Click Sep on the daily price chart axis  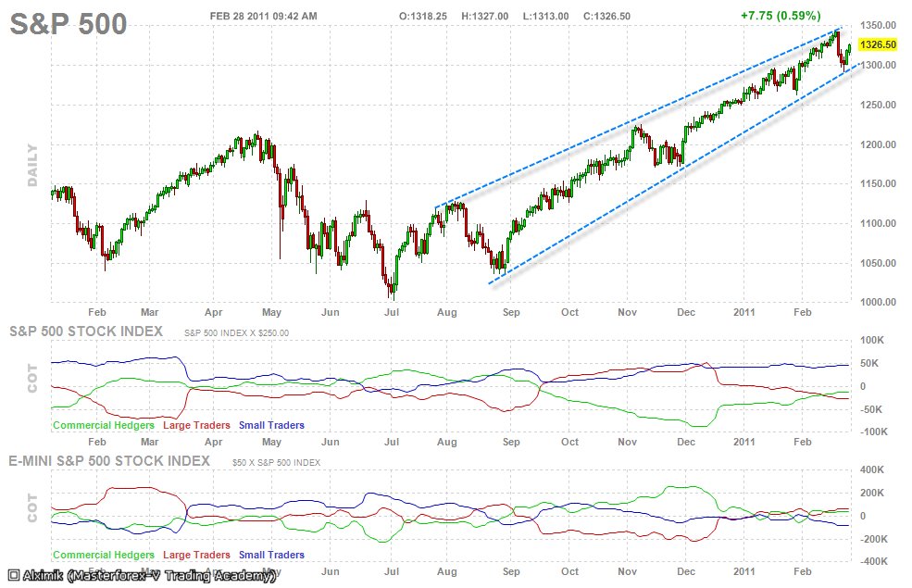(x=511, y=312)
